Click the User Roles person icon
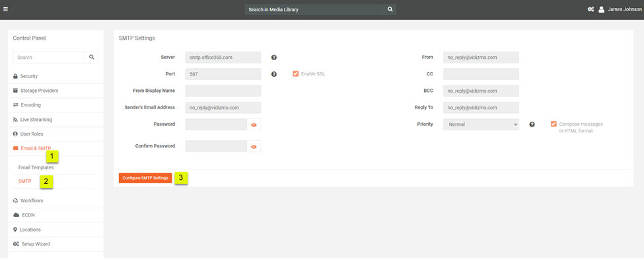 (x=15, y=134)
